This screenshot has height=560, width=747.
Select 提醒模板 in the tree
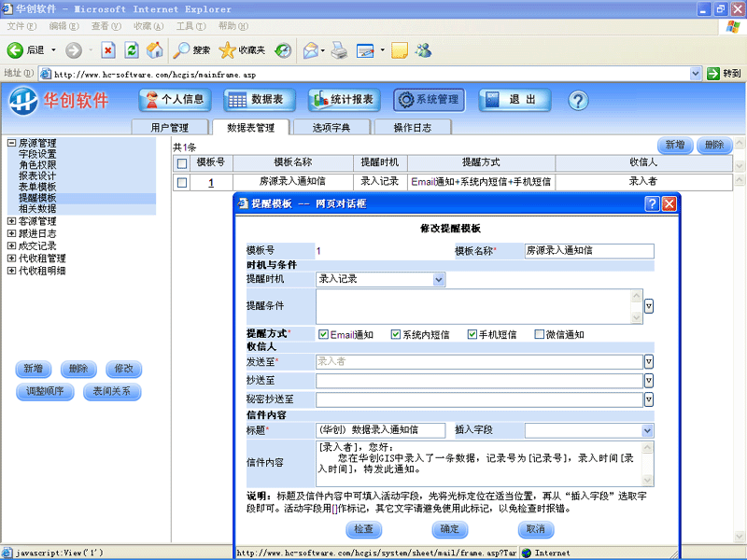(37, 198)
